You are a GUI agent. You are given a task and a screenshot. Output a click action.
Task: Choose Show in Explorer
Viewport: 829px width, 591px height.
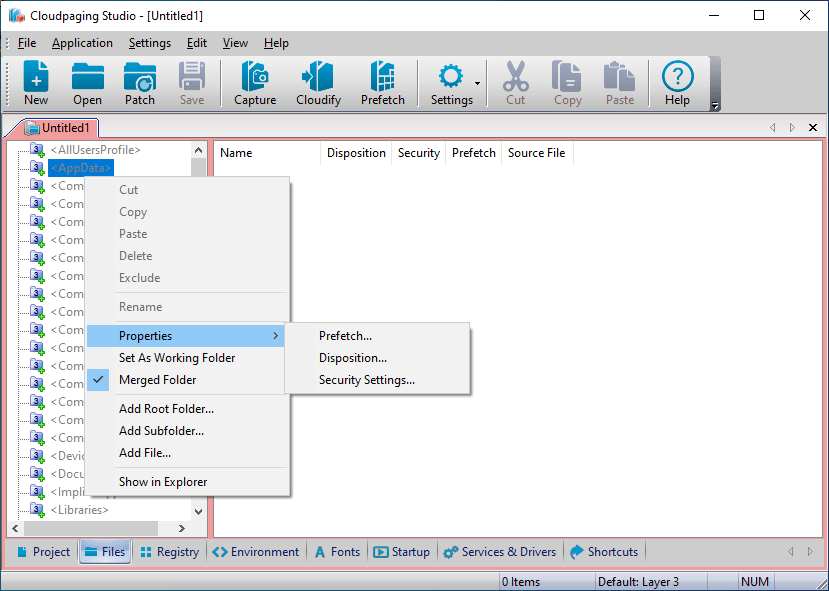tap(187, 482)
